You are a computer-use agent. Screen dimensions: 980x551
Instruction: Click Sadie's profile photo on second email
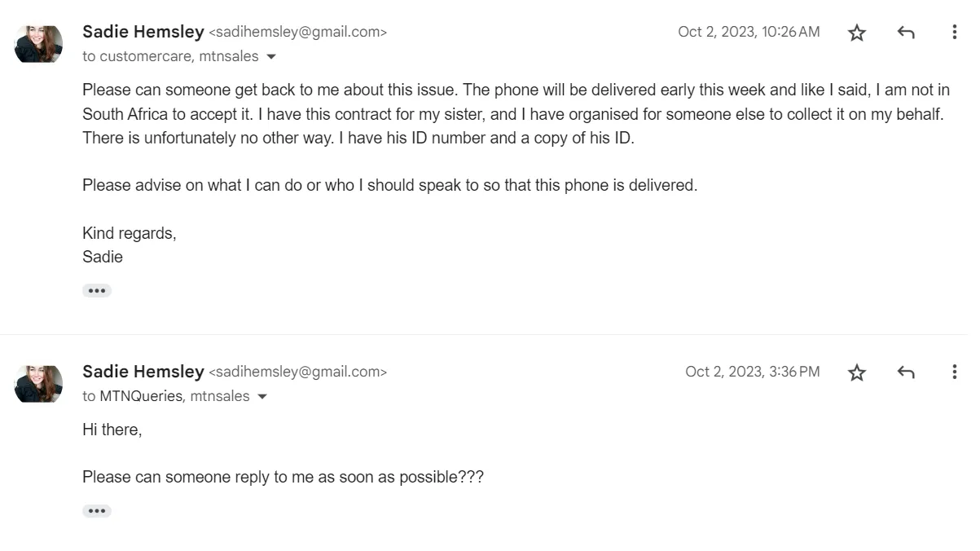click(38, 384)
